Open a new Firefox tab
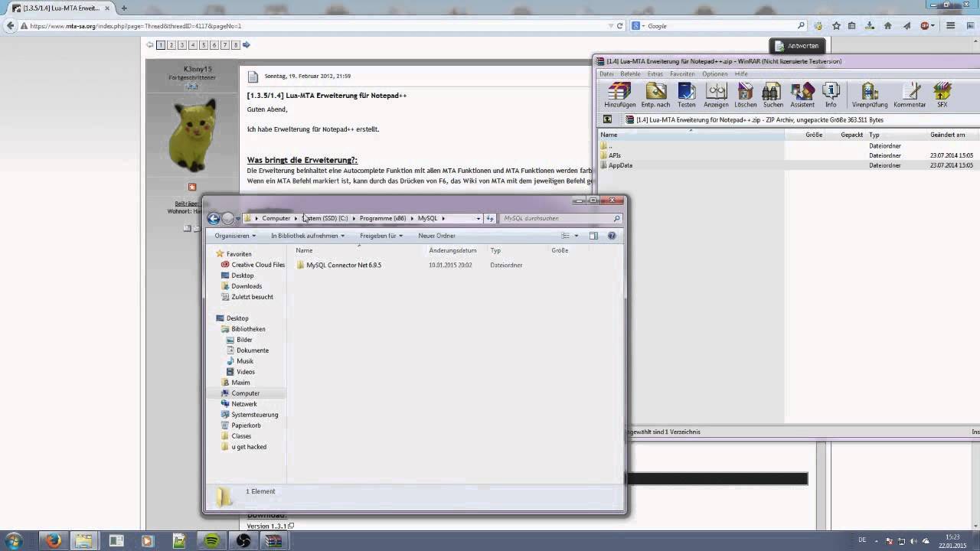Viewport: 980px width, 551px height. (124, 8)
